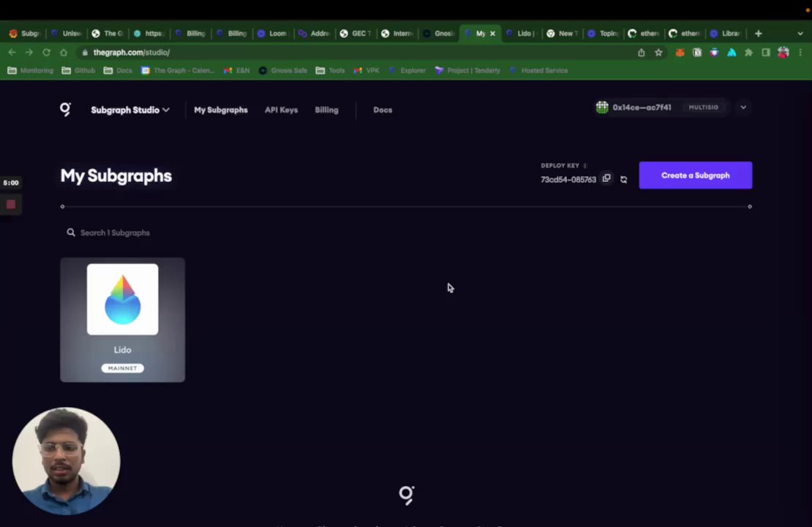Click the share page icon

tap(641, 53)
